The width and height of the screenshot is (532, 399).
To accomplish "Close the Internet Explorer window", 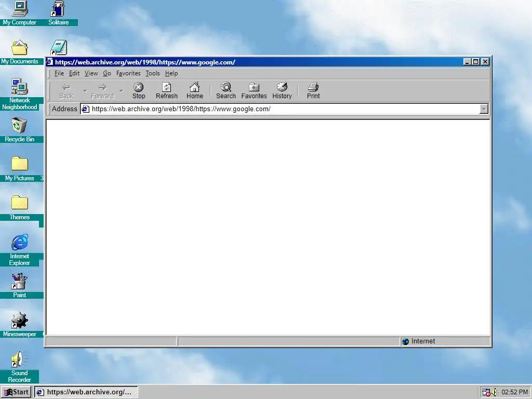I will [x=485, y=62].
